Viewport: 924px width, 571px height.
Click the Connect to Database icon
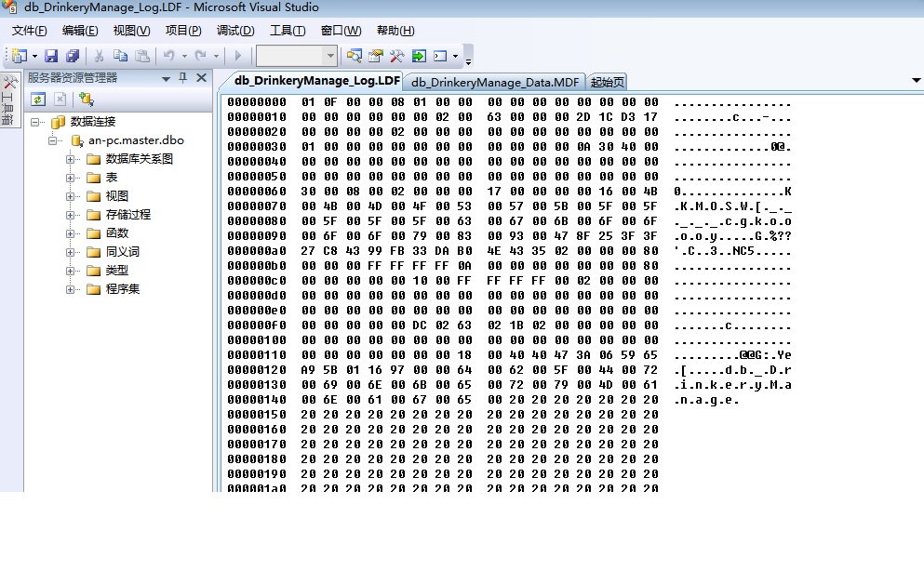tap(87, 100)
